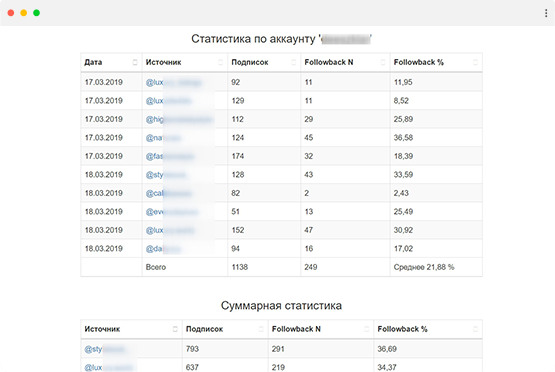Sort summary table Followback N icon
Viewport: 555px width, 372px height.
367,329
